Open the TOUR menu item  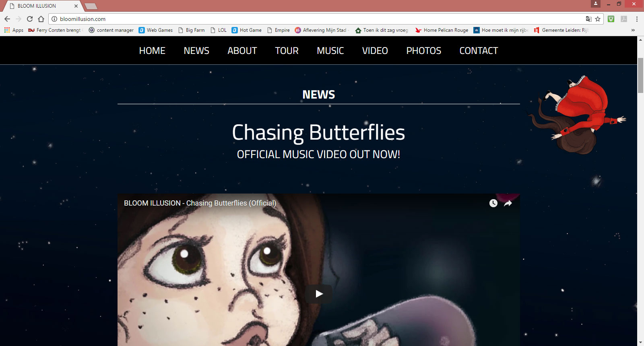[x=287, y=51]
